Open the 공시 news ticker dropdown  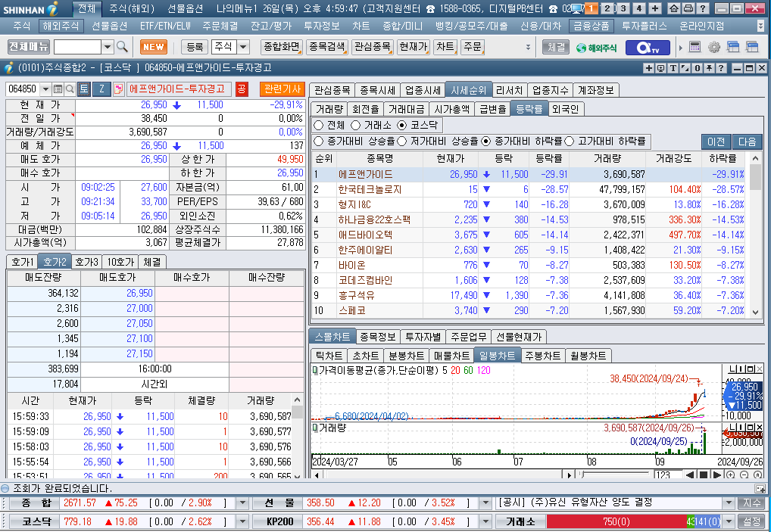click(x=729, y=503)
